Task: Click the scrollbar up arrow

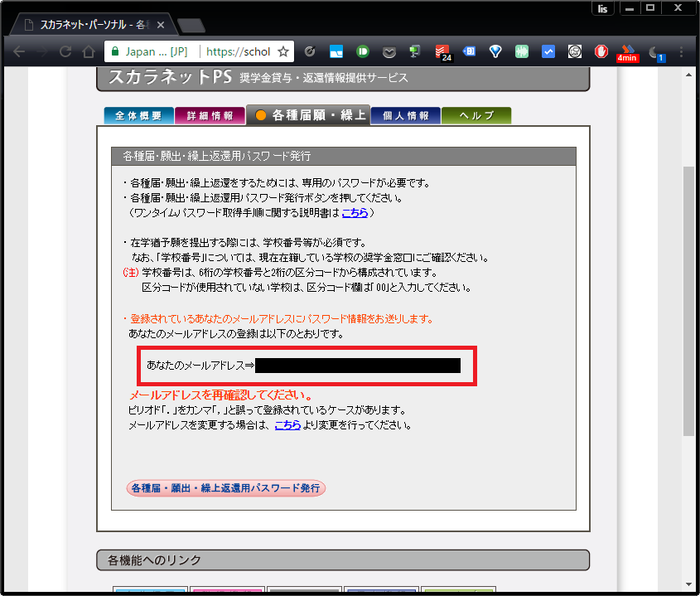Action: pyautogui.click(x=689, y=75)
